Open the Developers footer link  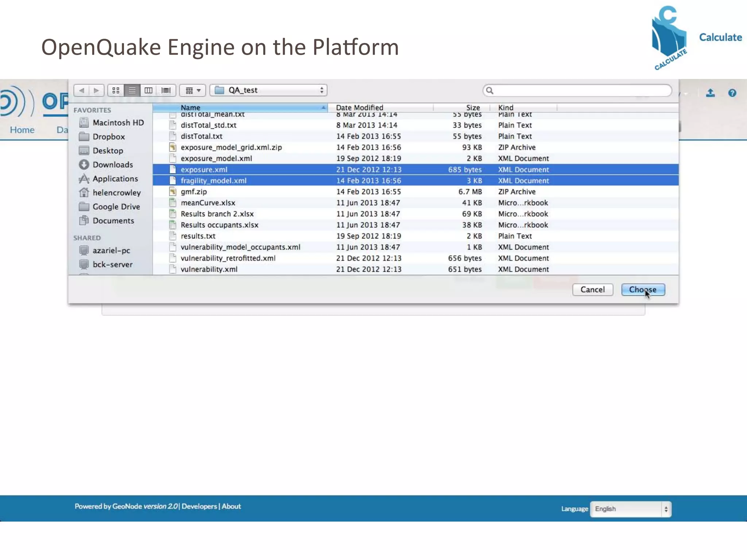[199, 506]
